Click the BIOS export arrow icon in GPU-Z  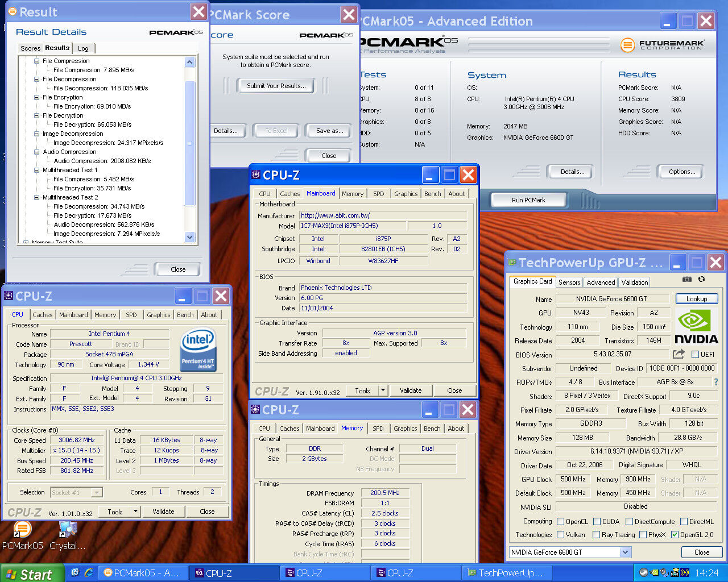[679, 354]
